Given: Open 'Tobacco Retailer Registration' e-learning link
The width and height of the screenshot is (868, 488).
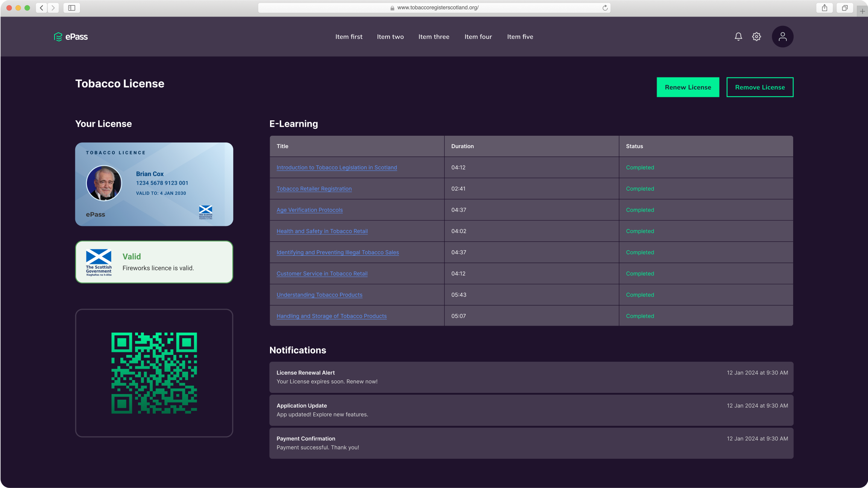Looking at the screenshot, I should 314,188.
